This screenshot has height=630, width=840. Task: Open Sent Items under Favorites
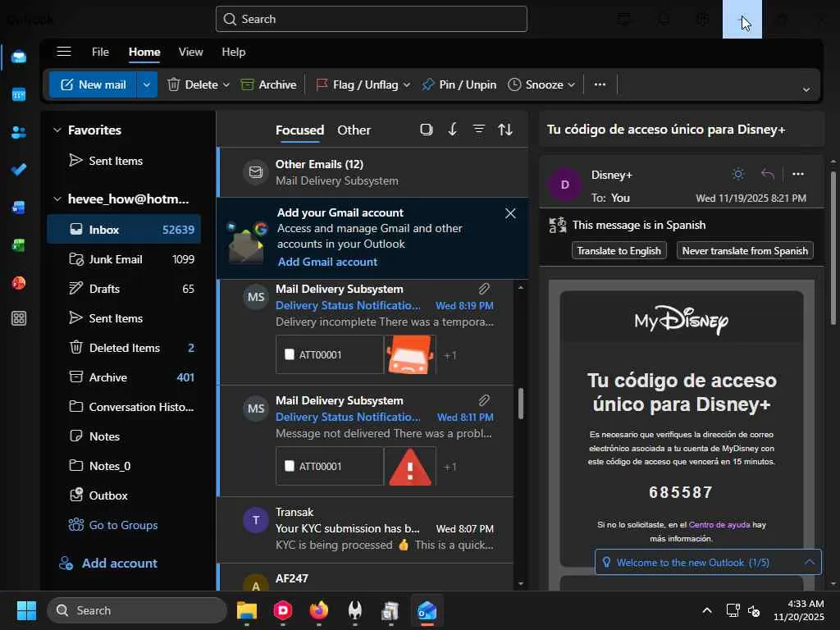[x=124, y=161]
